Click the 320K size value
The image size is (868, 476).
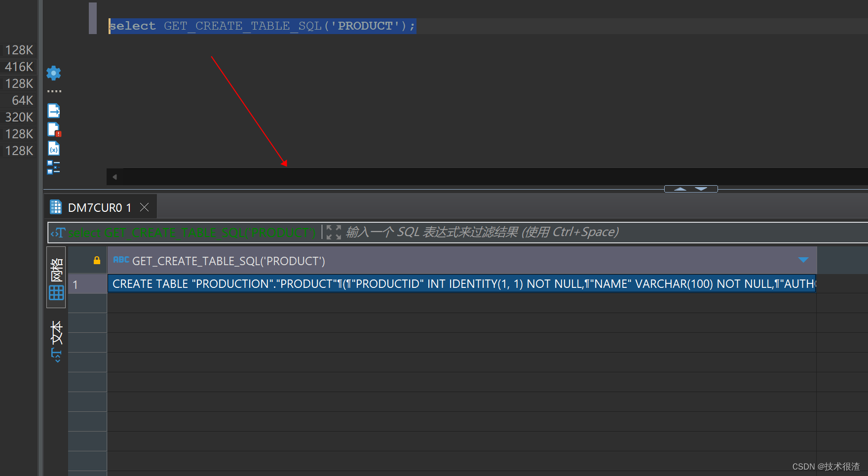click(x=19, y=117)
